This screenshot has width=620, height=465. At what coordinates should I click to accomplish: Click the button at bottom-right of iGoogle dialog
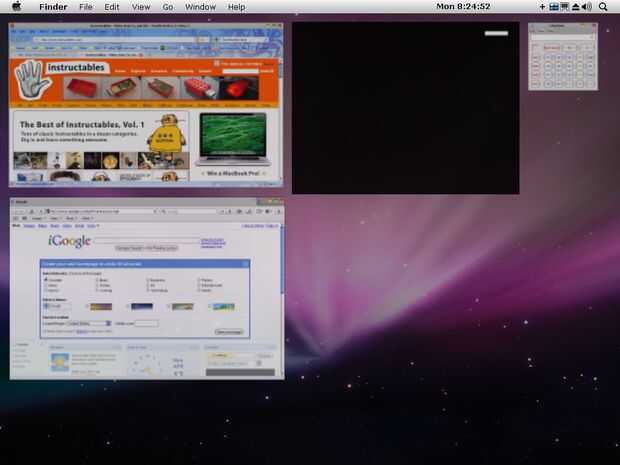[x=229, y=332]
